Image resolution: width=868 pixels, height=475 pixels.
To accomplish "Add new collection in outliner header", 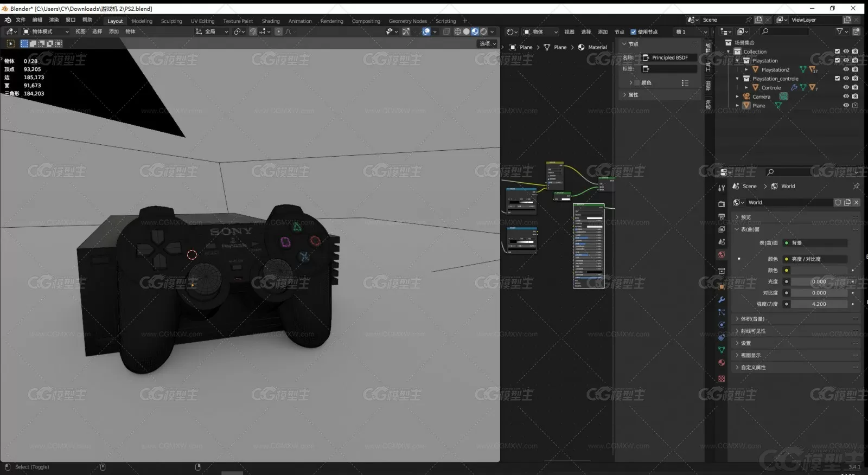I will pyautogui.click(x=857, y=31).
